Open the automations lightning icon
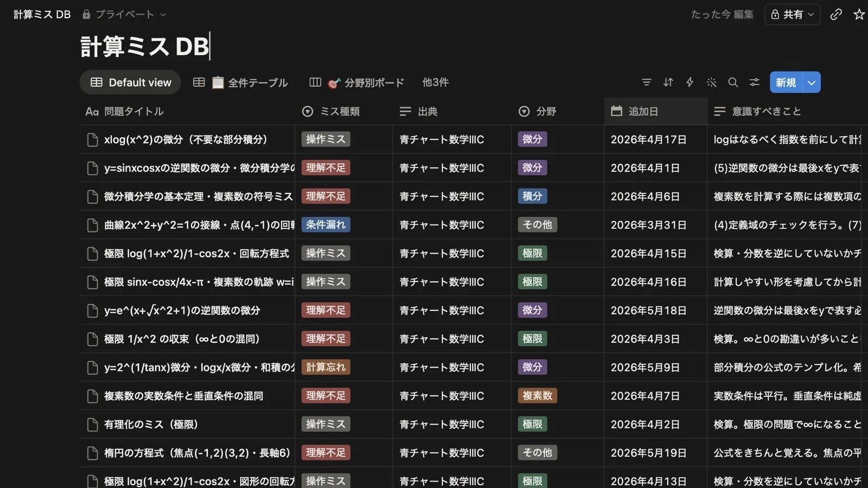This screenshot has height=488, width=868. coord(690,82)
